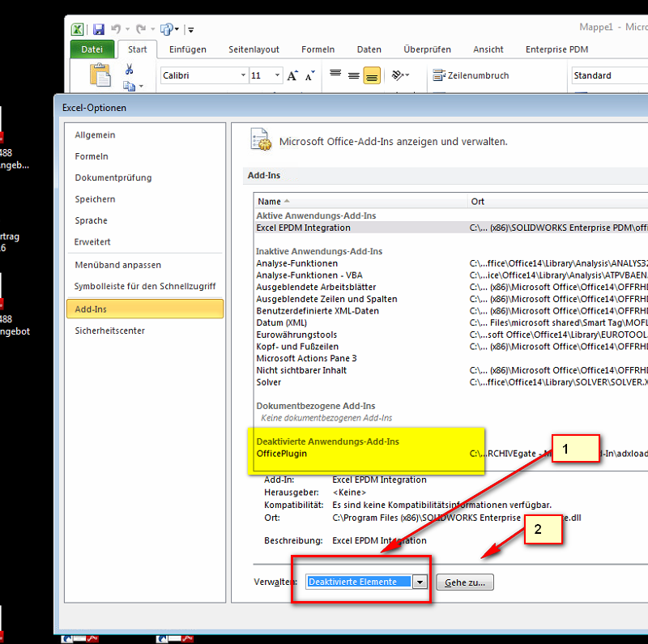The height and width of the screenshot is (644, 648).
Task: Select the Analyse-Funktionen - VBA row
Action: [451, 275]
